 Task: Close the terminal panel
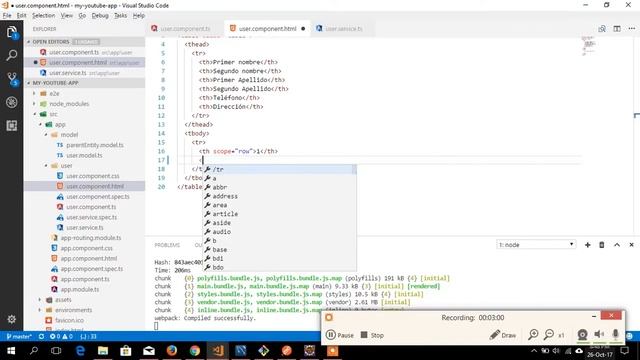pyautogui.click(x=631, y=245)
